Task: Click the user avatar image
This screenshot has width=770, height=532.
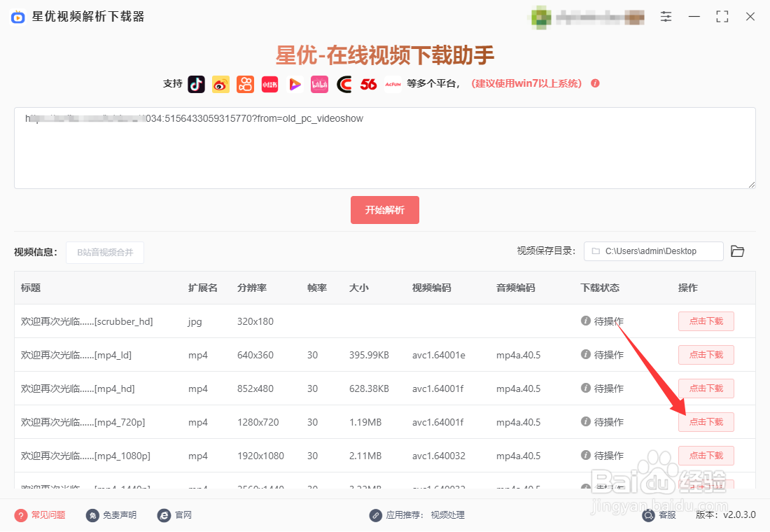Action: pyautogui.click(x=540, y=17)
